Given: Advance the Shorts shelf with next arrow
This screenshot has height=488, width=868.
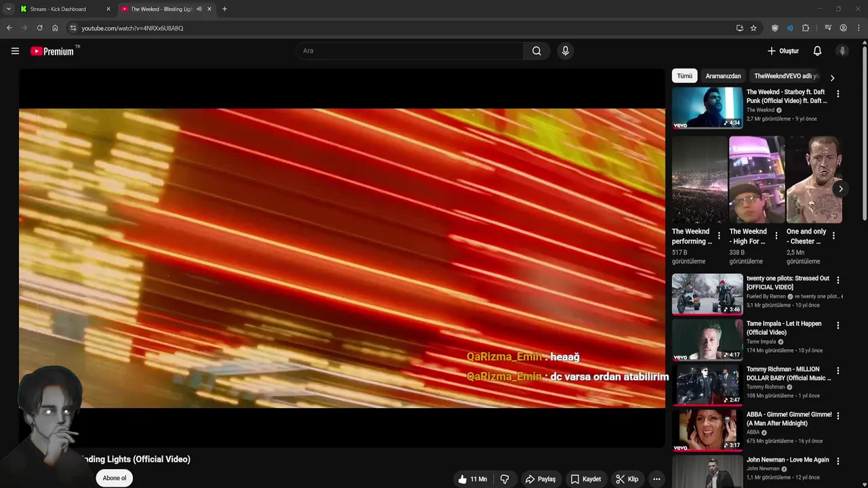Looking at the screenshot, I should (840, 189).
